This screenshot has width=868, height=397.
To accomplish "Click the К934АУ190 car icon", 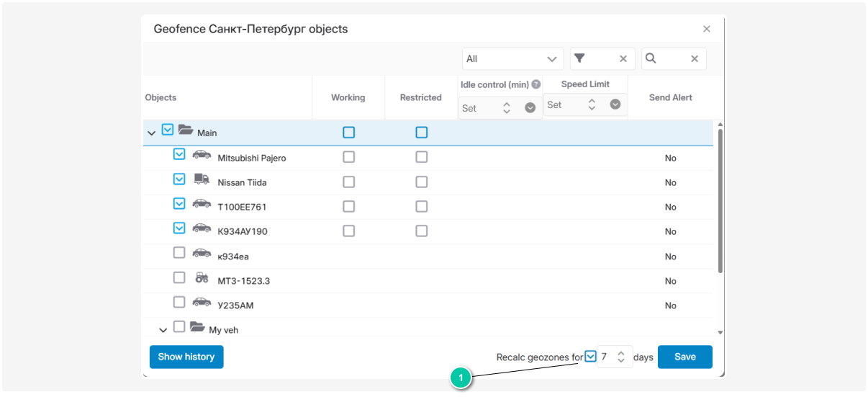I will coord(202,228).
